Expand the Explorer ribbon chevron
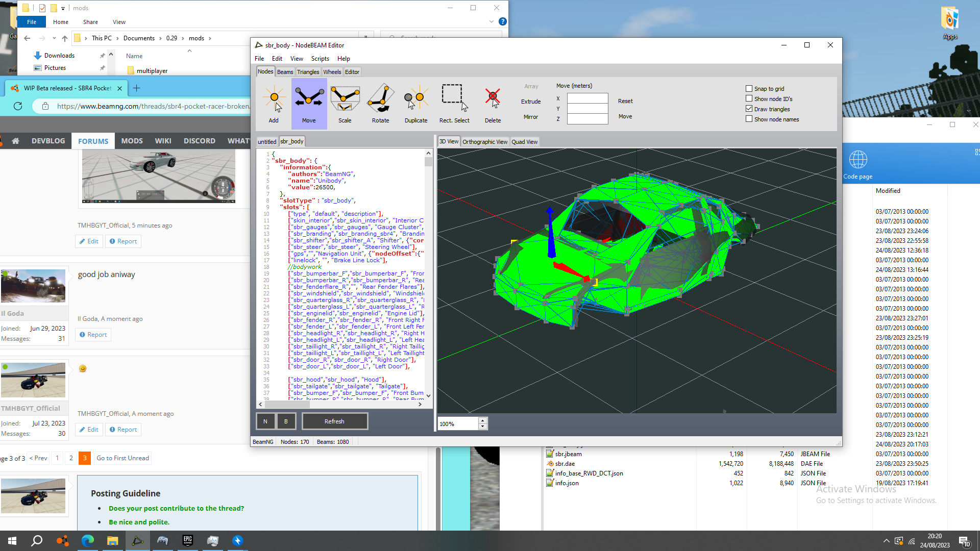 pos(492,21)
